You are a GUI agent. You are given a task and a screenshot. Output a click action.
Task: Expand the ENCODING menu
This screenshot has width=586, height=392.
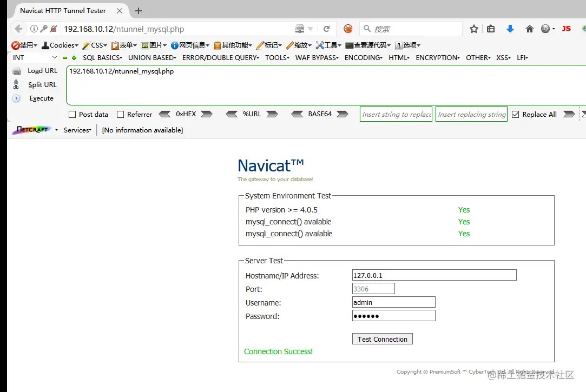(363, 58)
